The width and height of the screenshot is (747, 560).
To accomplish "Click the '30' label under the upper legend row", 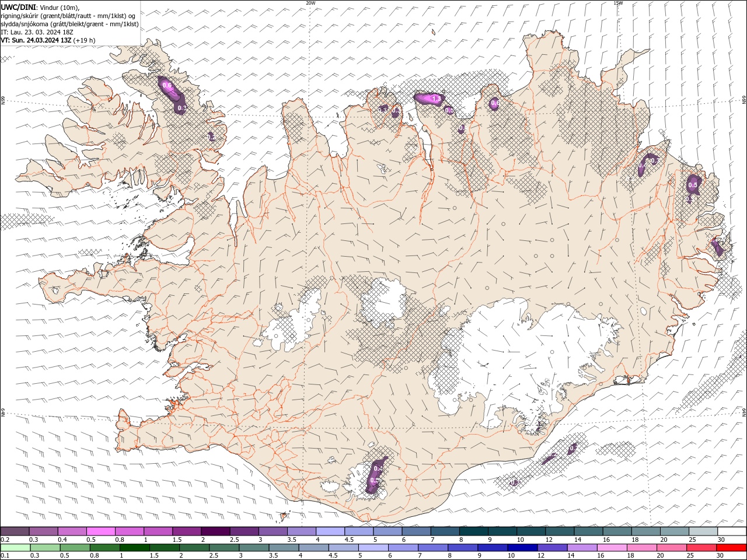I will click(721, 540).
